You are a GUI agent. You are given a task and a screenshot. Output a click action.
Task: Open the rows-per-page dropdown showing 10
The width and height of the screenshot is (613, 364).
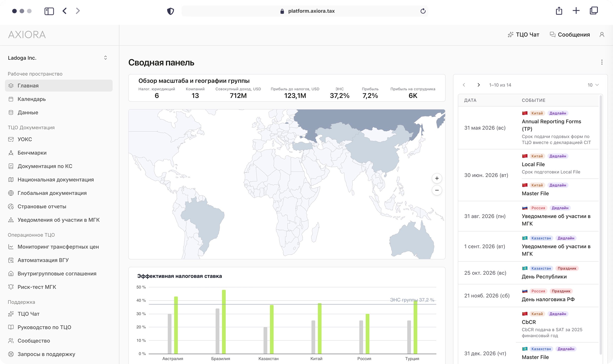[593, 85]
